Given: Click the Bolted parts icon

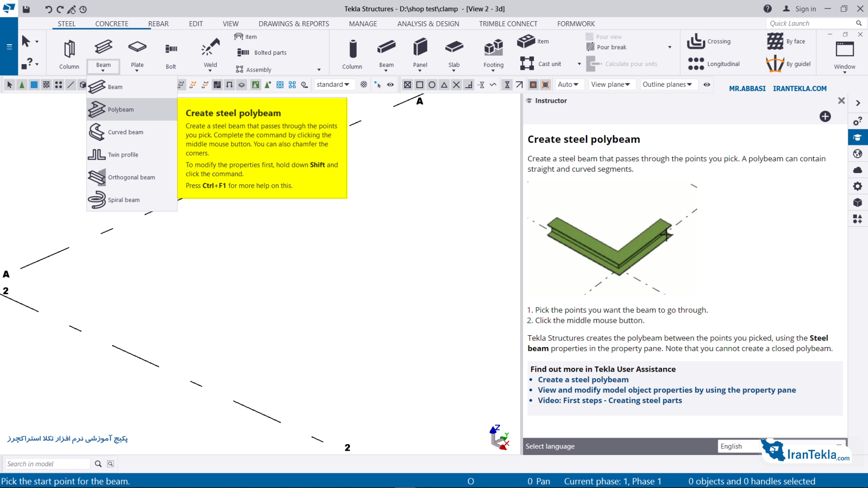Looking at the screenshot, I should pyautogui.click(x=243, y=52).
